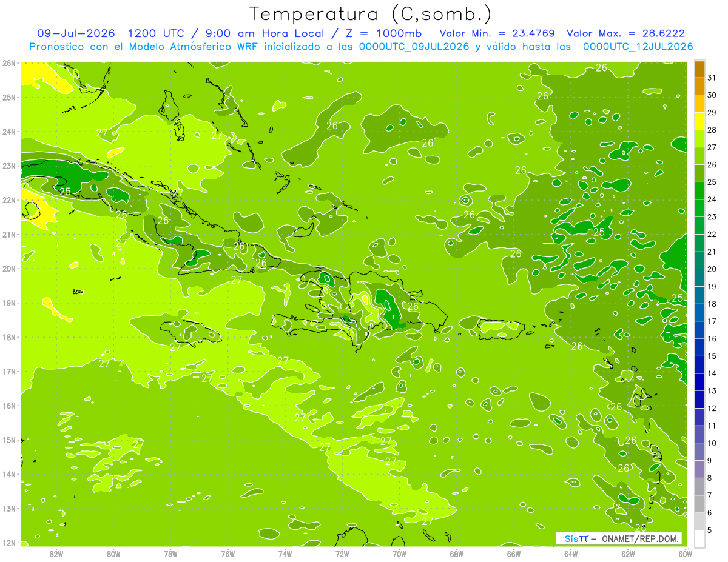Pick the yellow swatch between legend 28 and 29
Viewport: 728px width, 562px height.
click(x=699, y=121)
